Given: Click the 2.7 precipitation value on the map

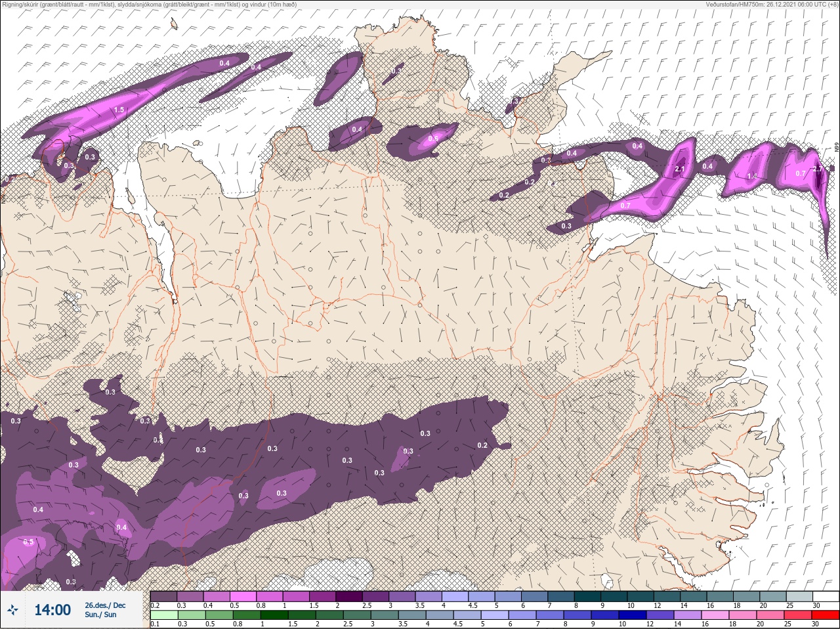Looking at the screenshot, I should [x=818, y=169].
